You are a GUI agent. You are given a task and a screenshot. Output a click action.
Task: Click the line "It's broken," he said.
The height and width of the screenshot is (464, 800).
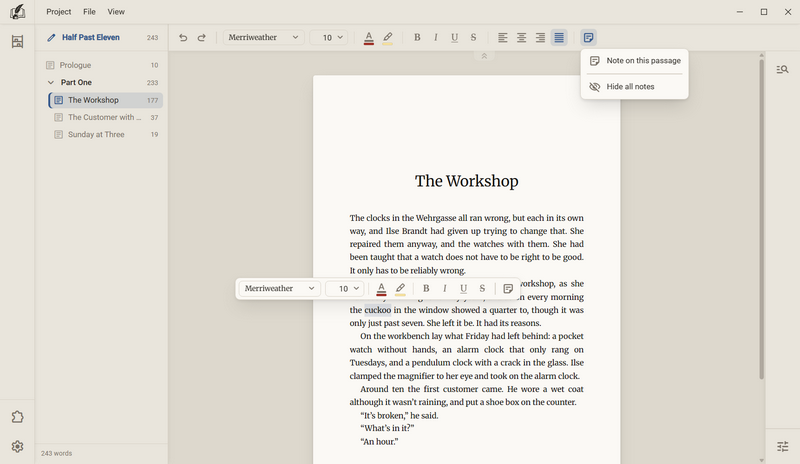pos(399,416)
